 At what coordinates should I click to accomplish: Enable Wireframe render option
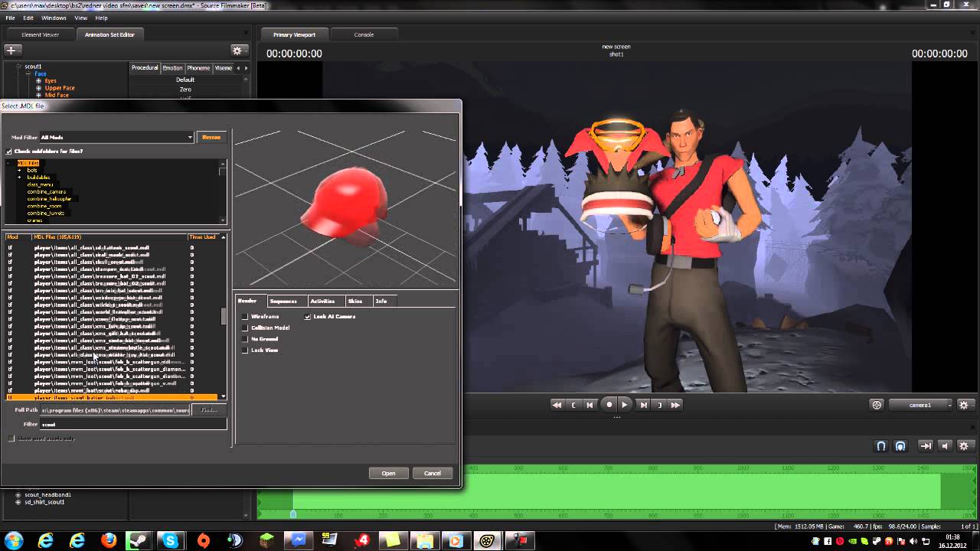click(x=245, y=317)
